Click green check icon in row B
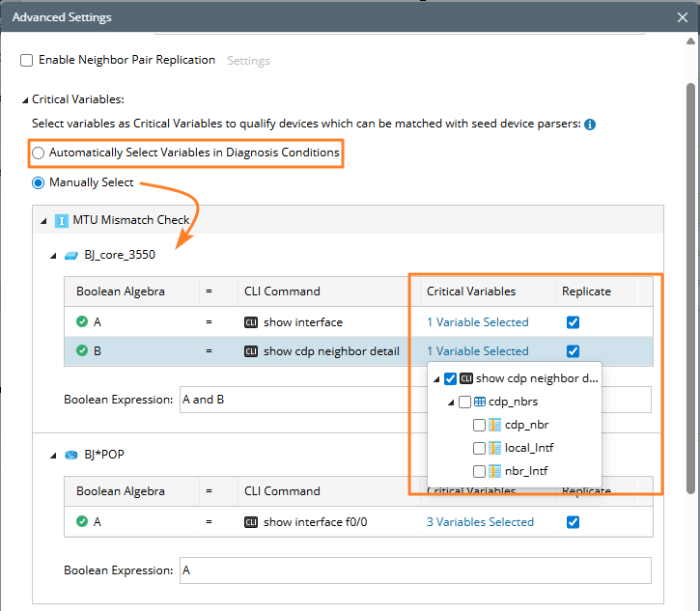 coord(81,351)
